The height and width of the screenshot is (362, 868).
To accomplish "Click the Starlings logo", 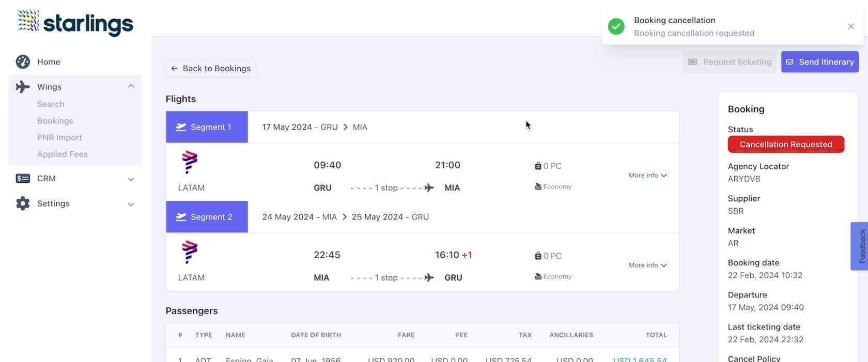I will coord(75,23).
